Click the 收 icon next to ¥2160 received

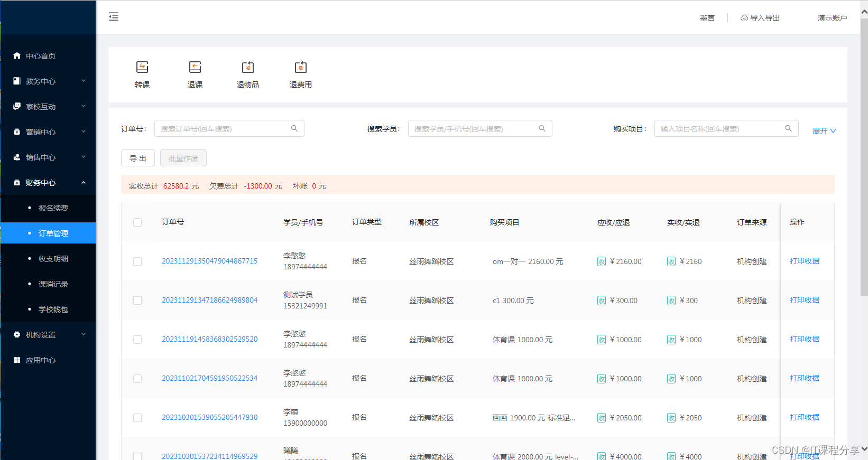pos(671,261)
